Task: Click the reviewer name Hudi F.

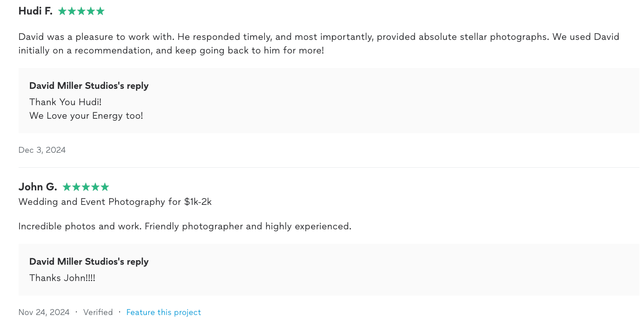Action: point(35,11)
